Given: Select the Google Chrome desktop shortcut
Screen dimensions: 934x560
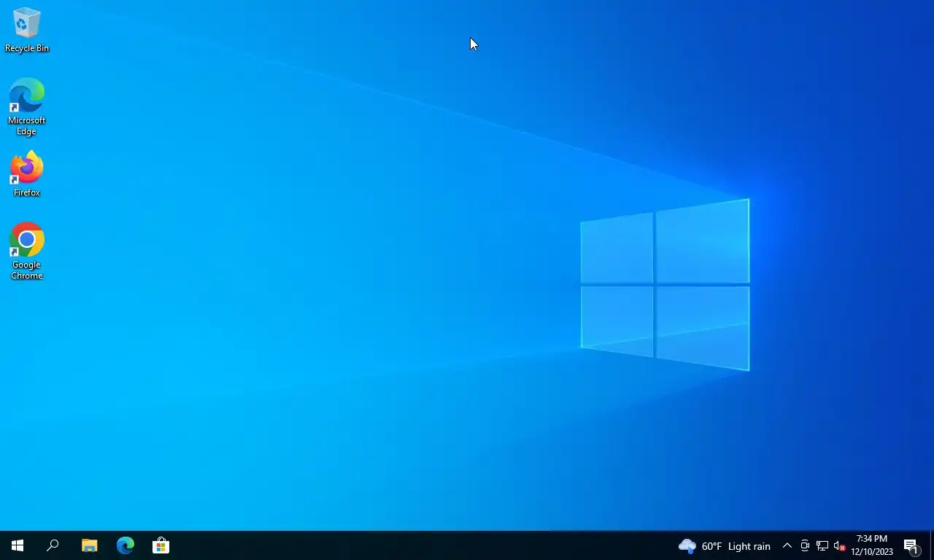Looking at the screenshot, I should tap(27, 252).
